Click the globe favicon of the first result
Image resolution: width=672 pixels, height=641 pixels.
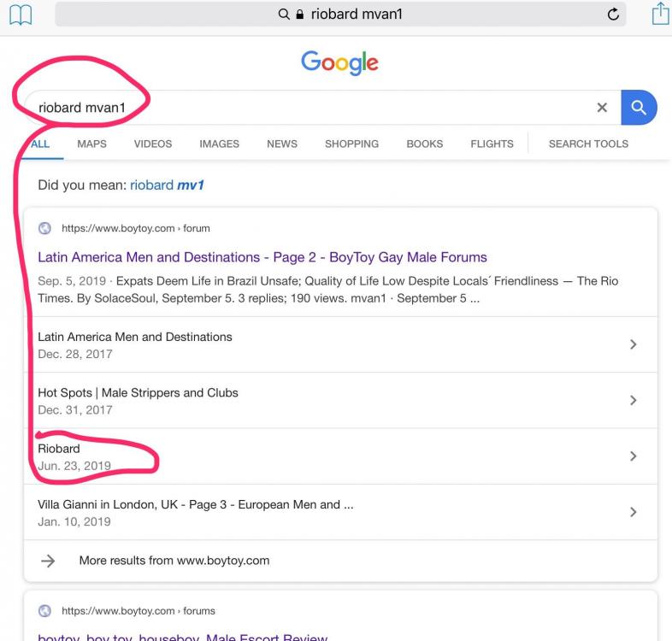45,228
